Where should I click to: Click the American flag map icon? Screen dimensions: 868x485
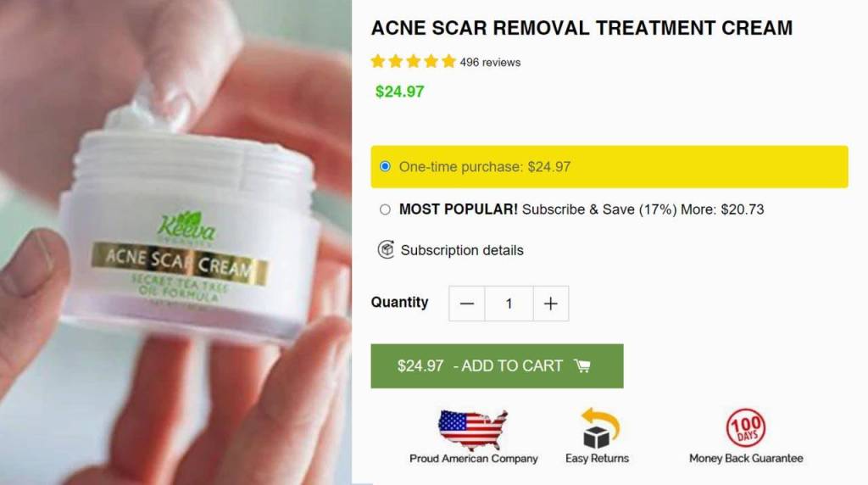[x=473, y=430]
